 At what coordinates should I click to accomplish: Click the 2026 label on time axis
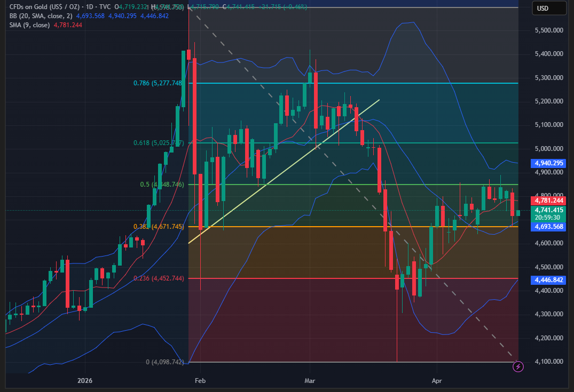click(85, 381)
